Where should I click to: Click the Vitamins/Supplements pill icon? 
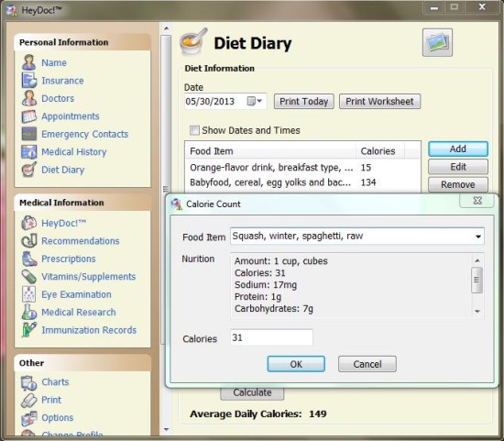29,277
